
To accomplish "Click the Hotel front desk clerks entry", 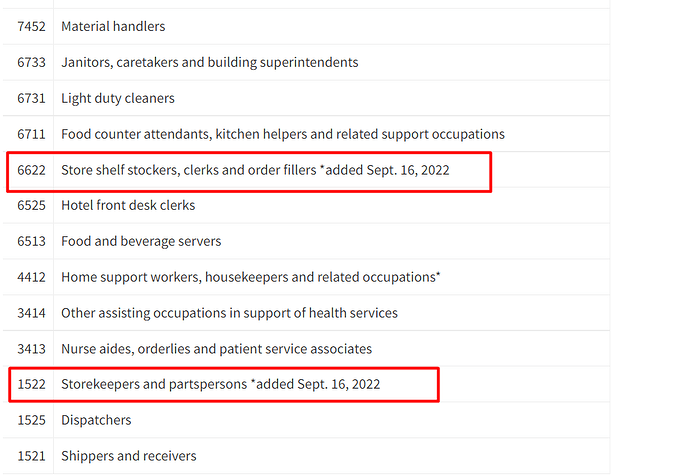I will click(x=128, y=205).
